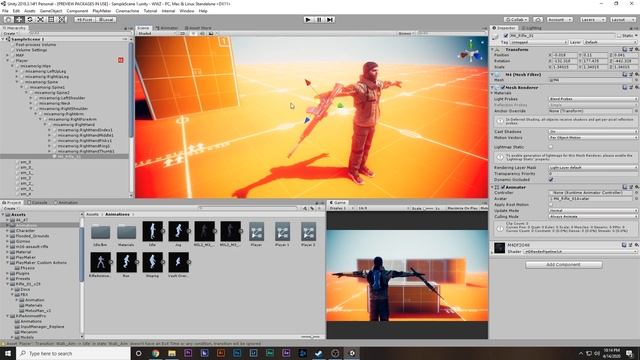Open the Cast Shadows dropdown
Image resolution: width=640 pixels, height=360 pixels.
593,131
